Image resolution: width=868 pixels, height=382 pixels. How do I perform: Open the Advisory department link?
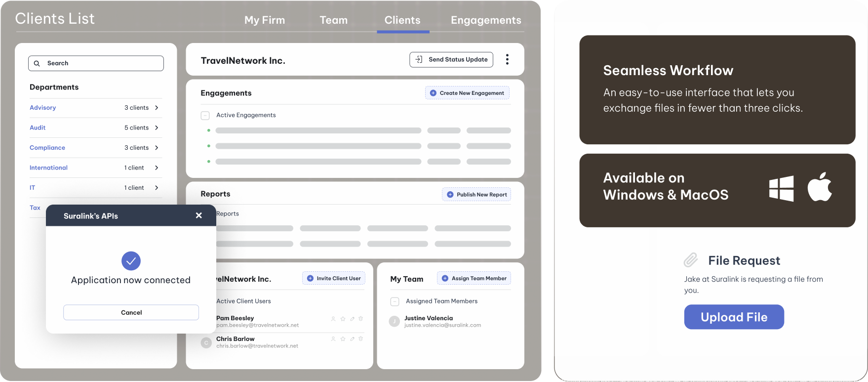(x=42, y=108)
